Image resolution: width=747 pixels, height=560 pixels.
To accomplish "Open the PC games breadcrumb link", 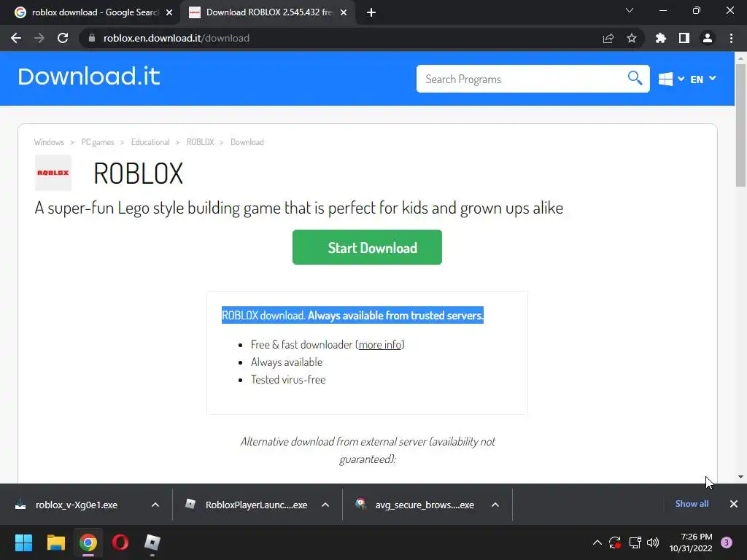I will click(98, 142).
